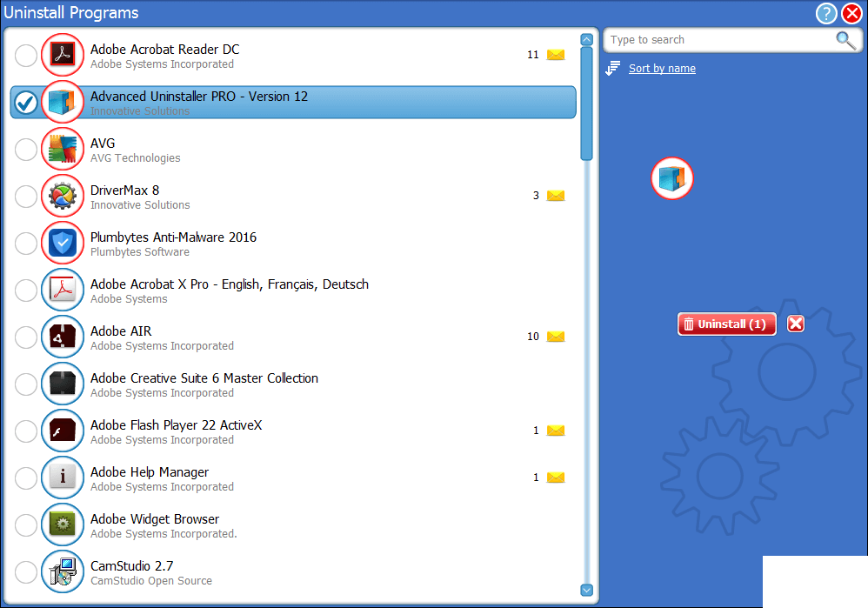
Task: Click the Adobe Acrobat X Pro icon
Action: [x=63, y=290]
